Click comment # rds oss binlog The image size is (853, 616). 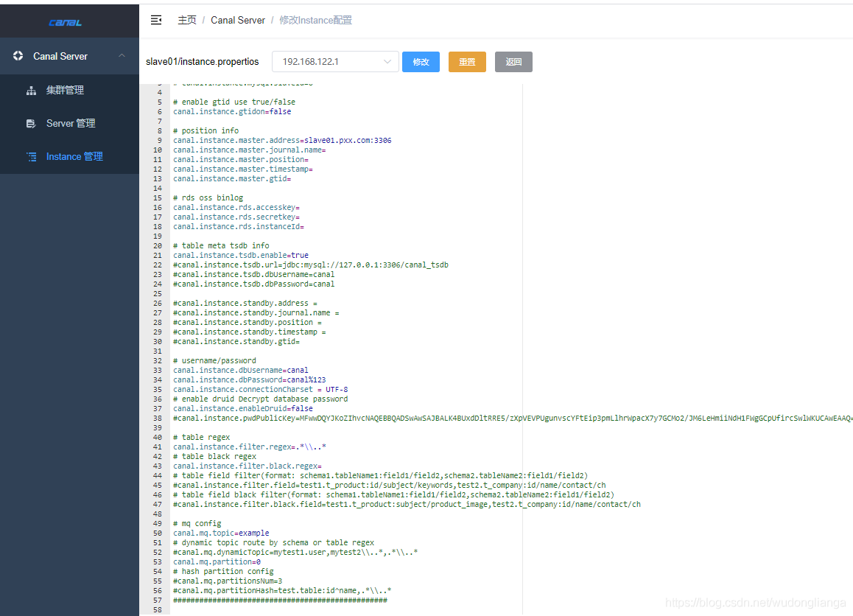(208, 198)
